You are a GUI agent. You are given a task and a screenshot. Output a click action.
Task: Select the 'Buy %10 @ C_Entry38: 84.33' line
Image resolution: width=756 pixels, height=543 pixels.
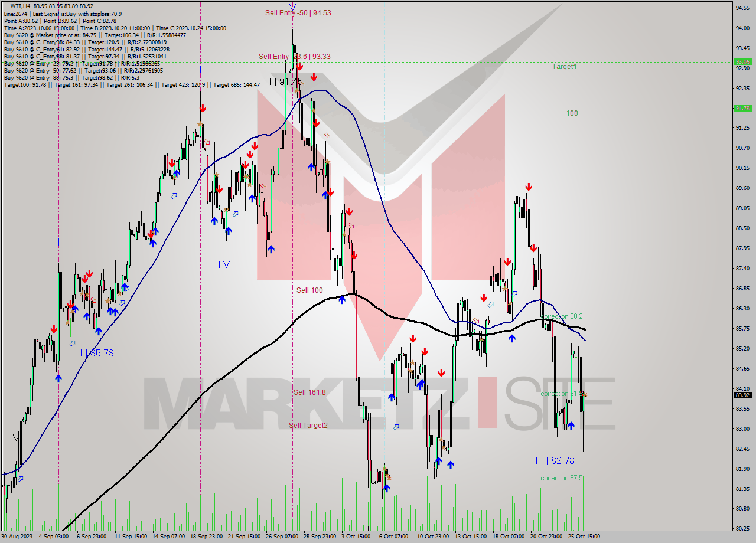(85, 42)
